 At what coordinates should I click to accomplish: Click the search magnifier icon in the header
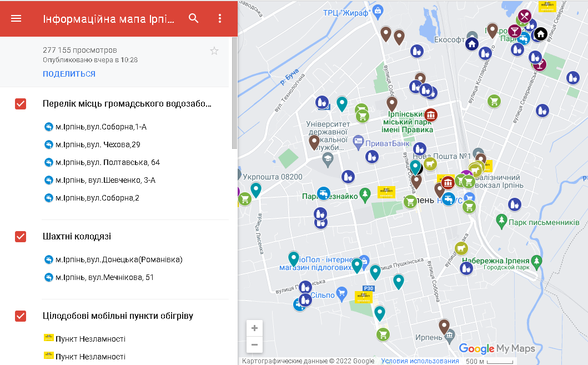pyautogui.click(x=193, y=18)
